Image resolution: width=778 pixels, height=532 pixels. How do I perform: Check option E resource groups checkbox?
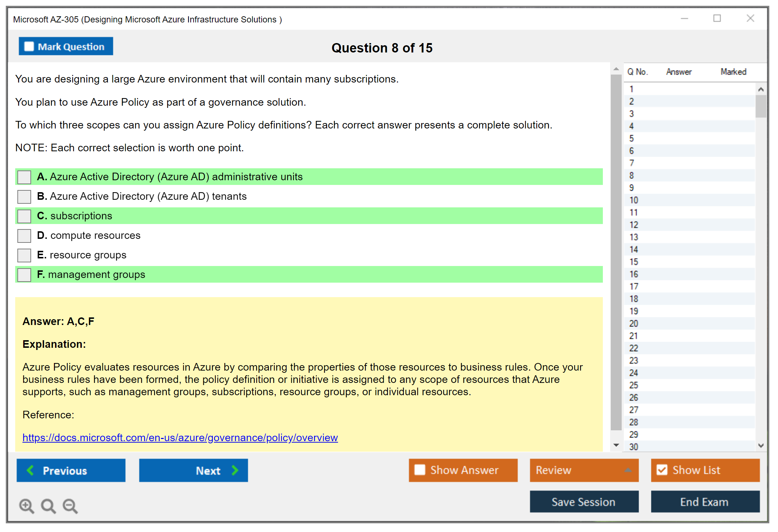click(24, 255)
